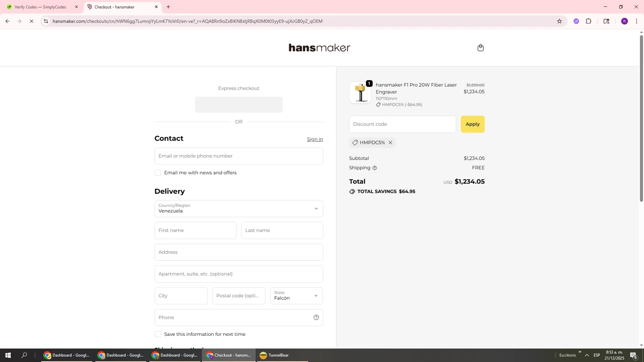644x362 pixels.
Task: Switch to the third Dashboard Google taskbar window
Action: pos(175,355)
